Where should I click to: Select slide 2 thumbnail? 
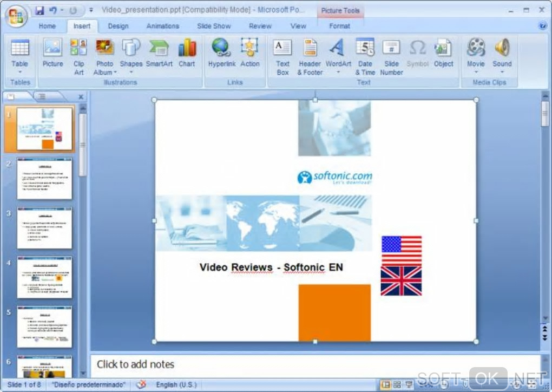[44, 179]
